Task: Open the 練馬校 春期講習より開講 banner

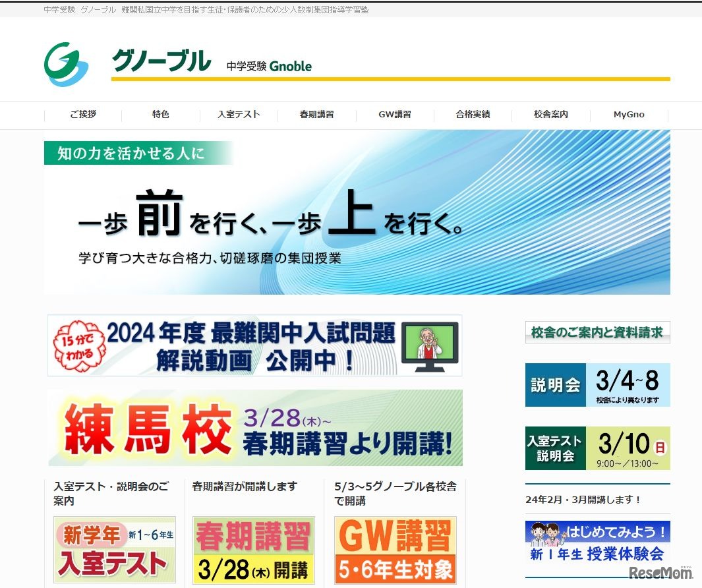Action: pyautogui.click(x=255, y=428)
